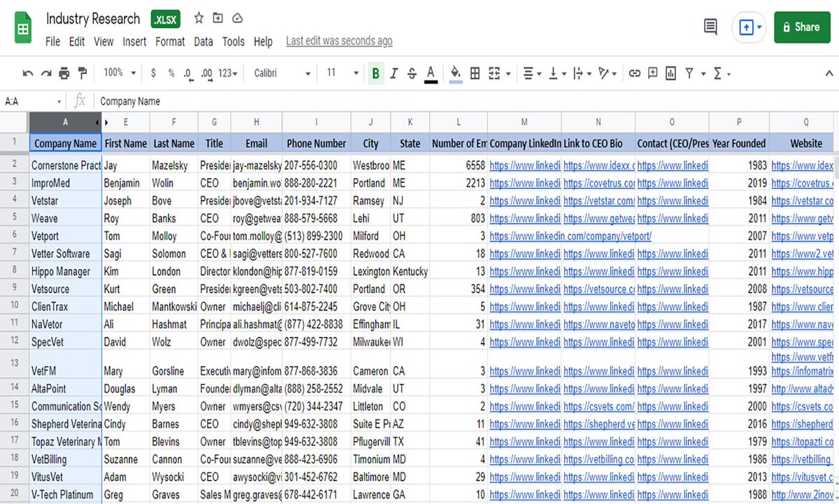
Task: Open the vertical align dropdown
Action: point(557,73)
